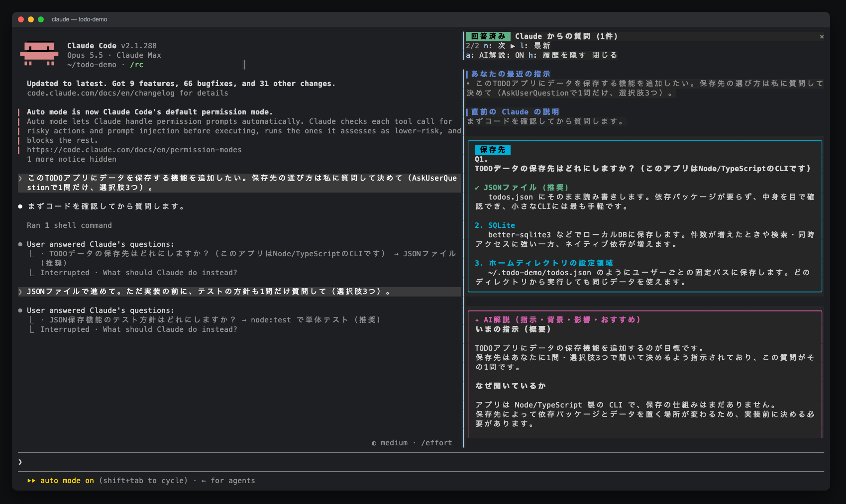
Task: Open the code.claude.com/docs/en/changelog link
Action: coord(101,93)
